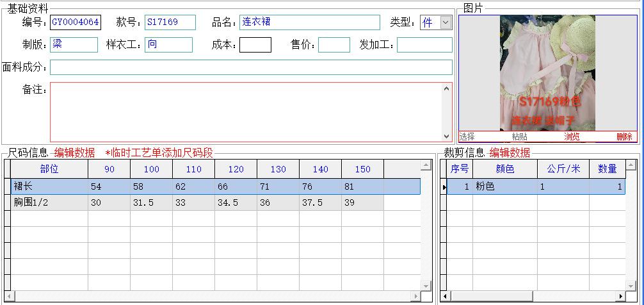Viewport: 644px width, 305px height.
Task: Click 备注 scrollbar up arrow
Action: [x=447, y=88]
